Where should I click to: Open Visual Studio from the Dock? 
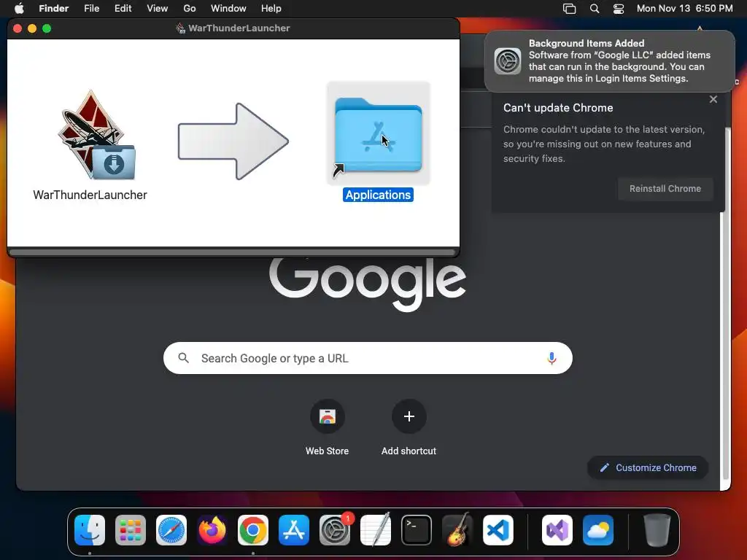click(557, 530)
